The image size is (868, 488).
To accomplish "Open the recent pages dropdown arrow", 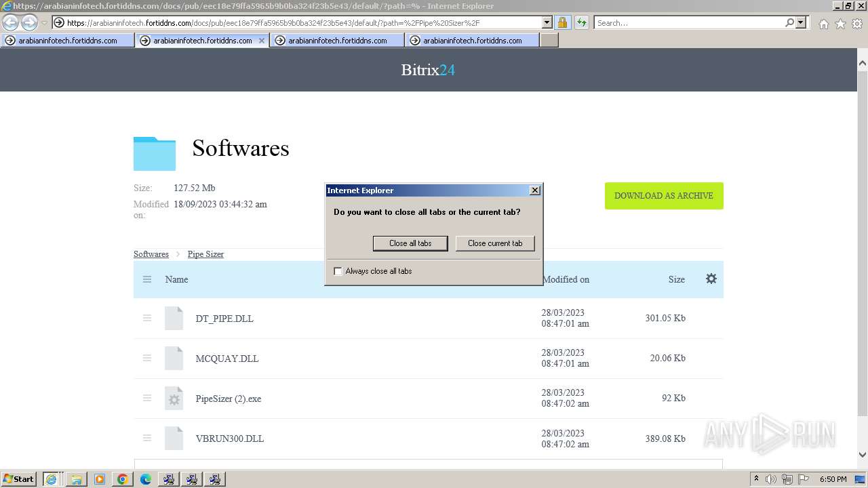I will click(44, 22).
